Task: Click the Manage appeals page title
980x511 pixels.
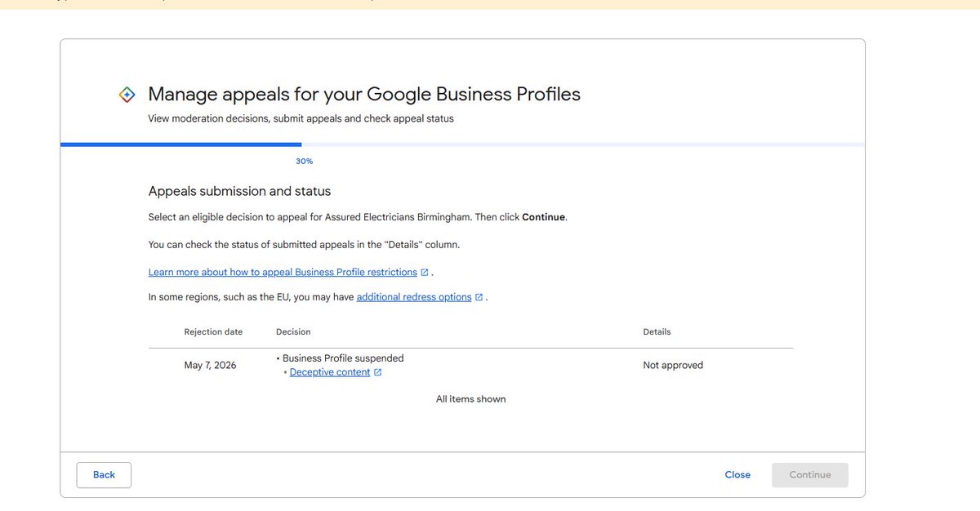Action: pos(364,94)
